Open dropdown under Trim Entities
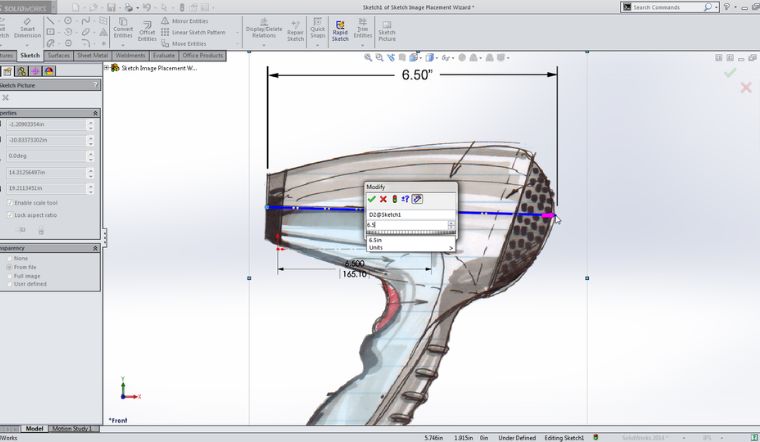This screenshot has height=442, width=760. (x=363, y=45)
